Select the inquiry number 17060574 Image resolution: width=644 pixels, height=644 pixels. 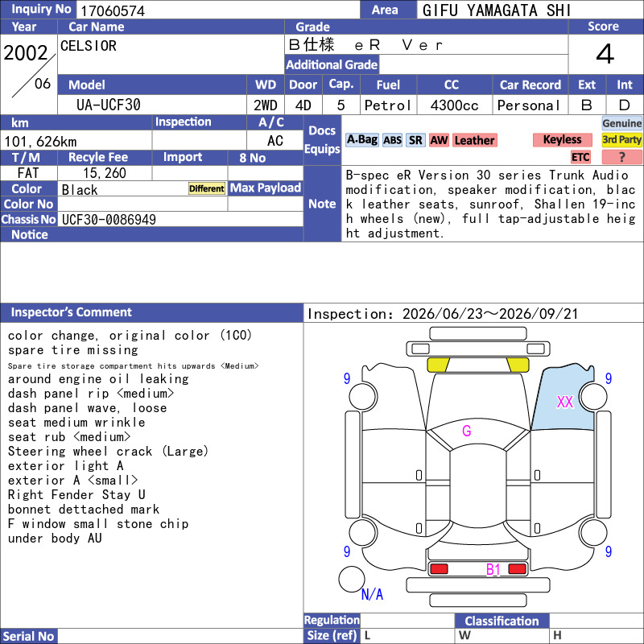tap(113, 10)
